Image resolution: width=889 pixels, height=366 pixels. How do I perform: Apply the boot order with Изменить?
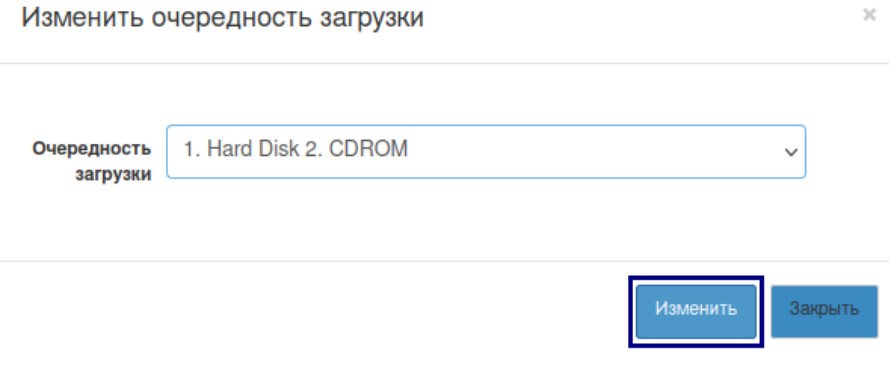pyautogui.click(x=696, y=311)
